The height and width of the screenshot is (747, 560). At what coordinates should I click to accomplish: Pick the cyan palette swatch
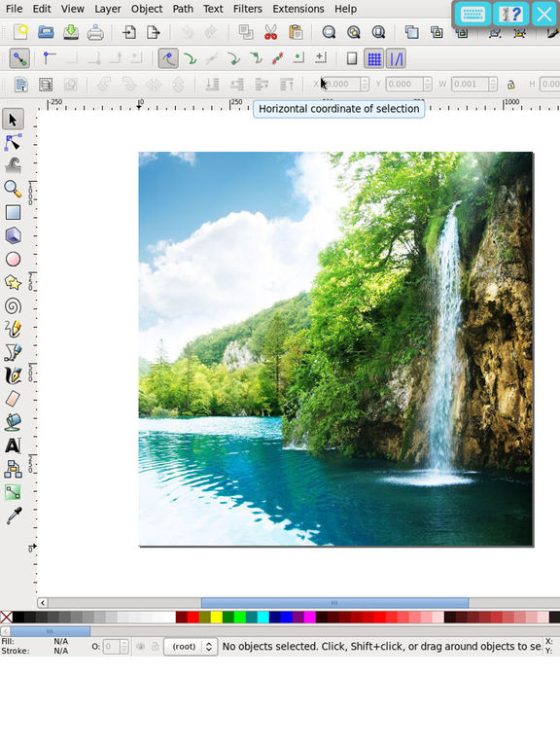[262, 618]
